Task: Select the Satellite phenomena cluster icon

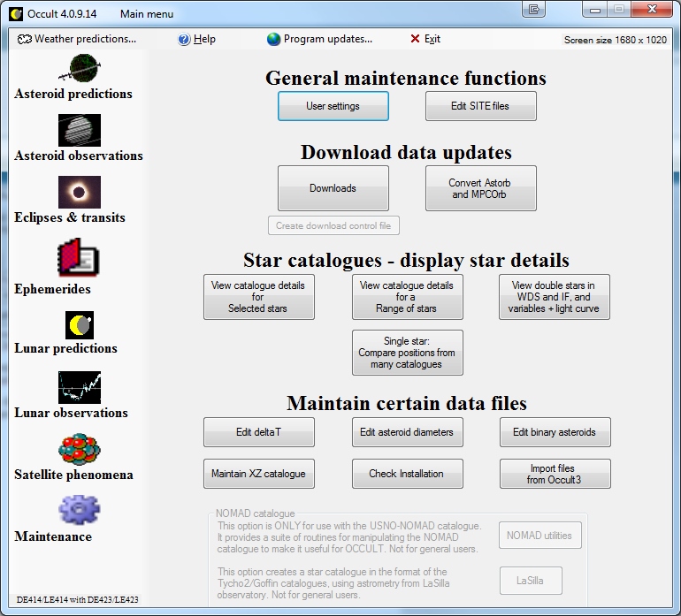Action: tap(80, 449)
